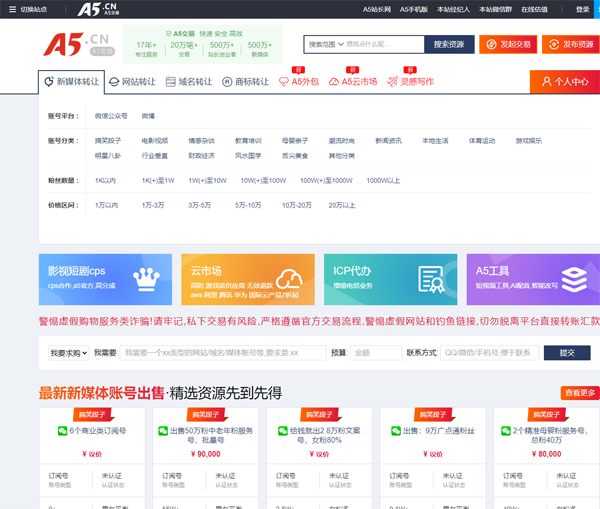Click the pen icon beside 灵感写作

point(392,82)
